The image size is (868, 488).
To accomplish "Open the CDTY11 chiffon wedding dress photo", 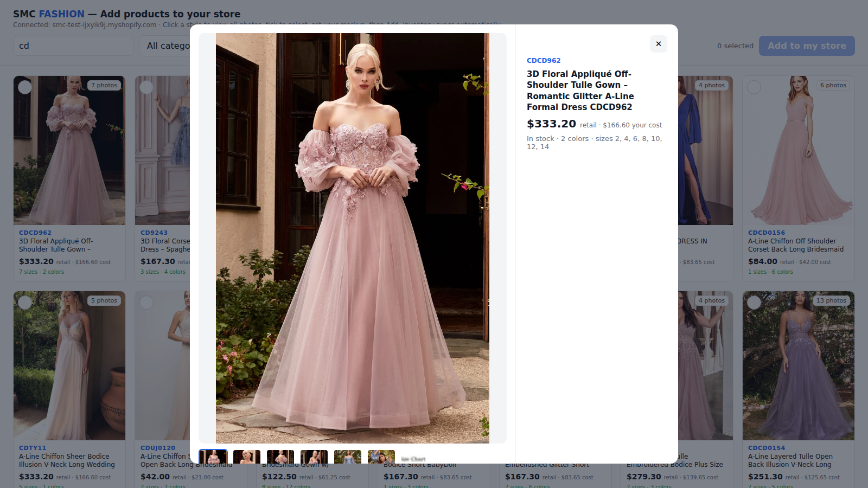I will coord(69,365).
